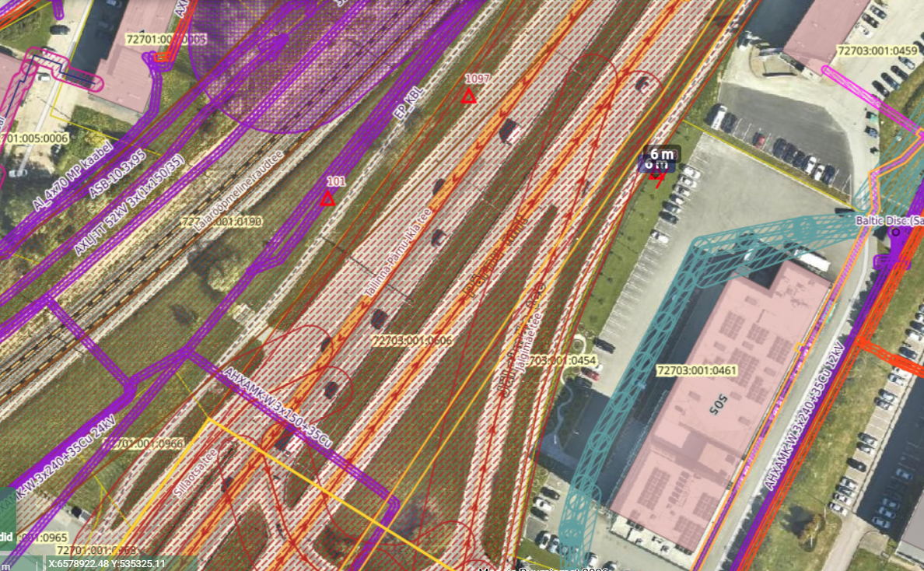Click the Baltic Disc point marker

pyautogui.click(x=895, y=231)
